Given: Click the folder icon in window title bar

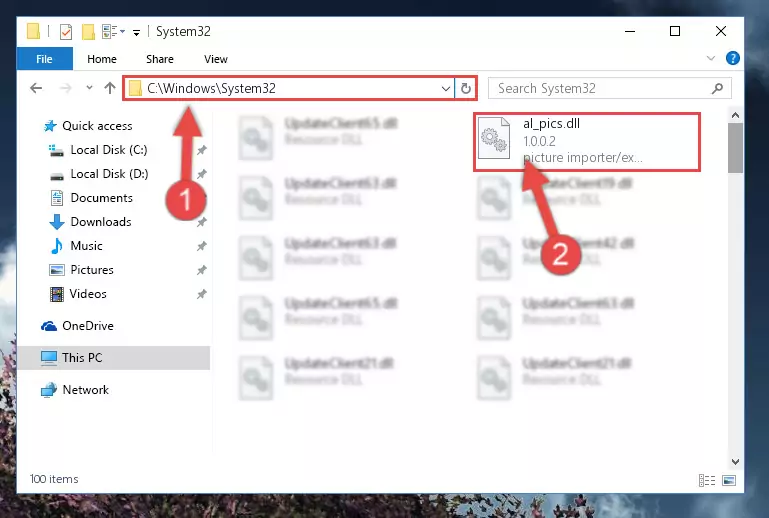Looking at the screenshot, I should pyautogui.click(x=33, y=31).
